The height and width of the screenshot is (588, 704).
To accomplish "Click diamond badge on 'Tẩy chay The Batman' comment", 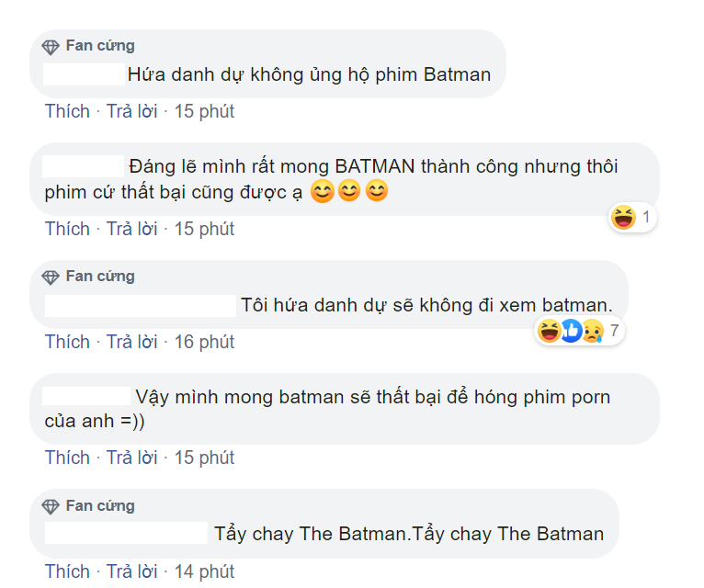I will pyautogui.click(x=51, y=507).
